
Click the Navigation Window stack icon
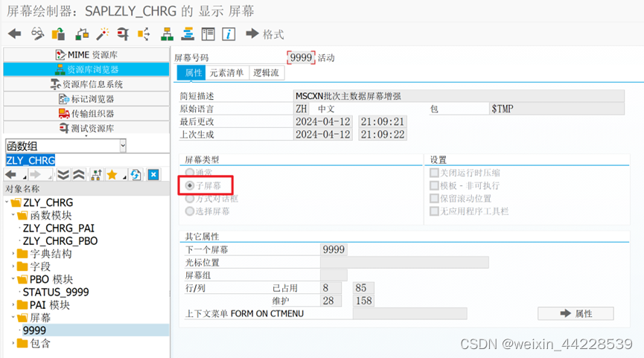pos(188,33)
